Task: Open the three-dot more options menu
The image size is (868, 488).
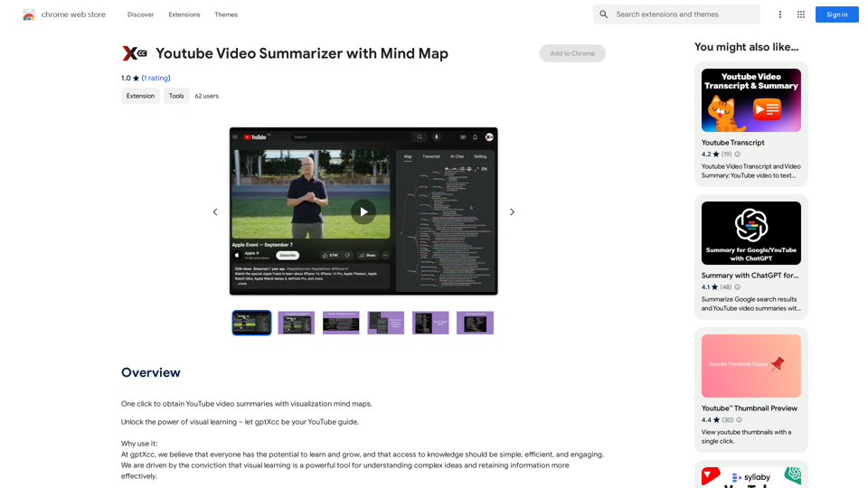Action: (780, 14)
